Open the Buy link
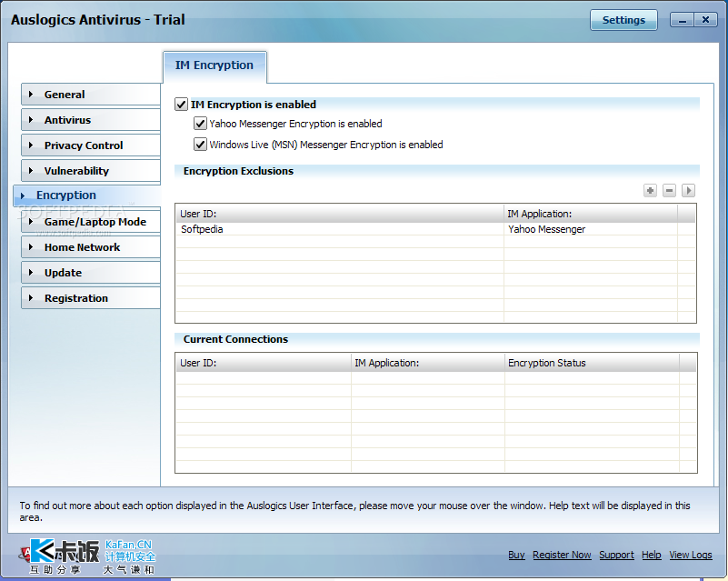 516,555
